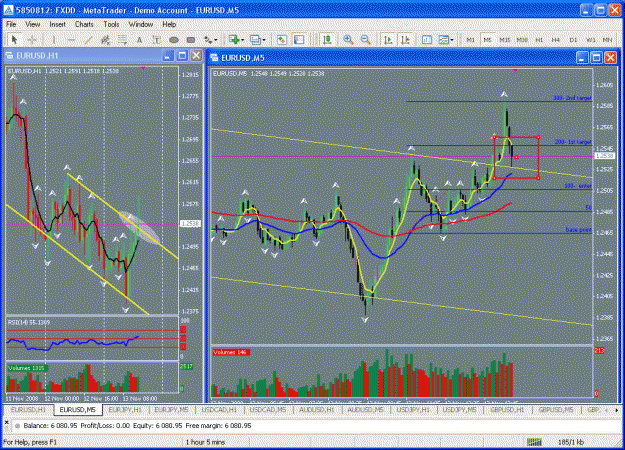This screenshot has width=625, height=450.
Task: Select the trendline drawing tool
Action: click(88, 39)
